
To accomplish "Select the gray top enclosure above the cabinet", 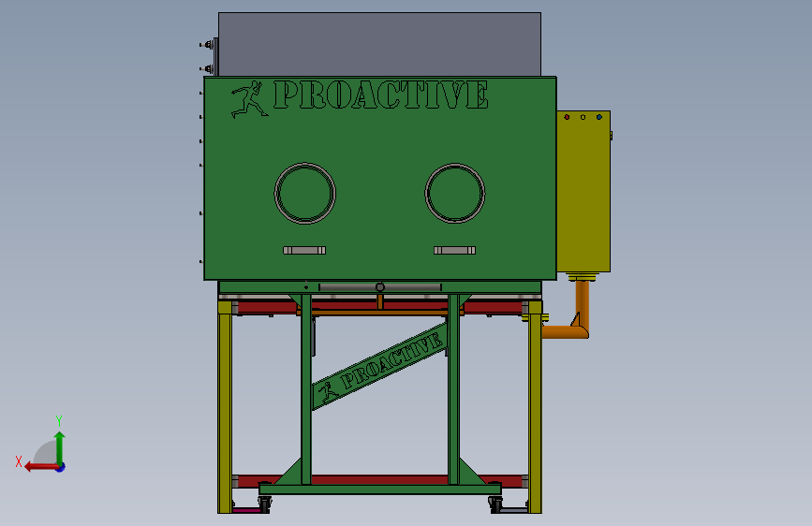I will click(x=379, y=45).
